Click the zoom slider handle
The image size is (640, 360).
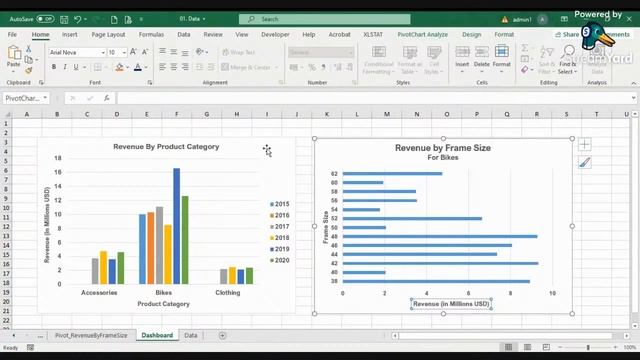pos(588,347)
